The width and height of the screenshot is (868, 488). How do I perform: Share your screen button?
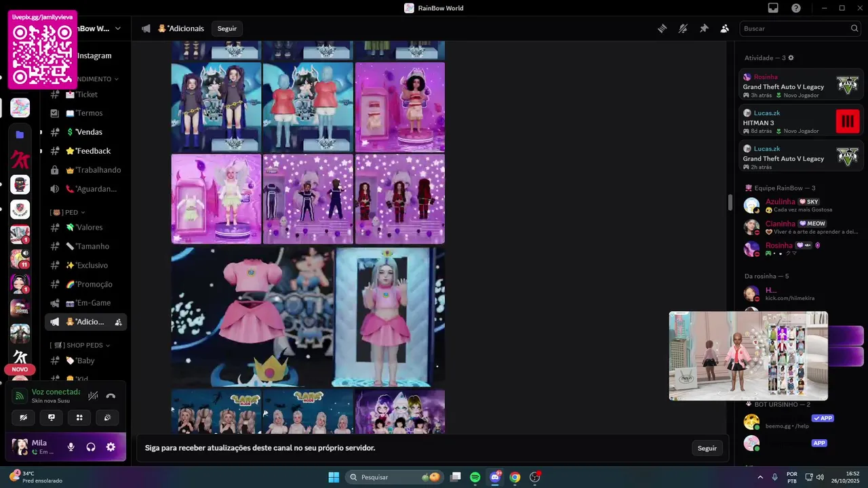pyautogui.click(x=52, y=418)
